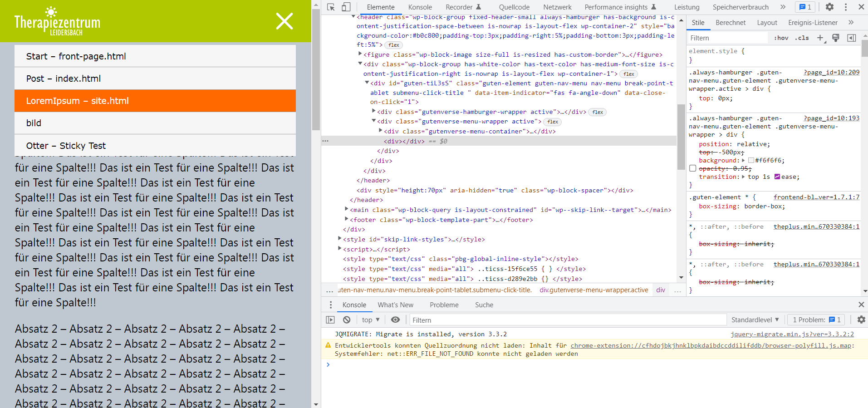Click the yellow warning triangle icon

coord(328,345)
